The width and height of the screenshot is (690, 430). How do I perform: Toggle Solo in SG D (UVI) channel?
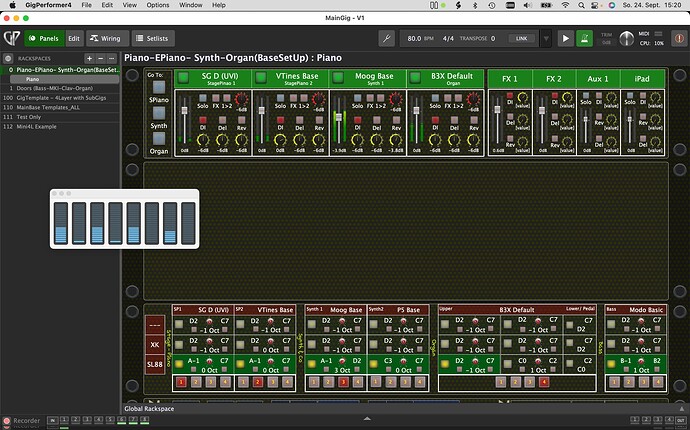click(x=203, y=98)
